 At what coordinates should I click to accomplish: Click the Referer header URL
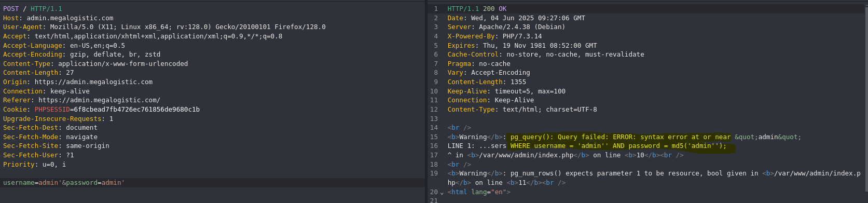pyautogui.click(x=99, y=100)
